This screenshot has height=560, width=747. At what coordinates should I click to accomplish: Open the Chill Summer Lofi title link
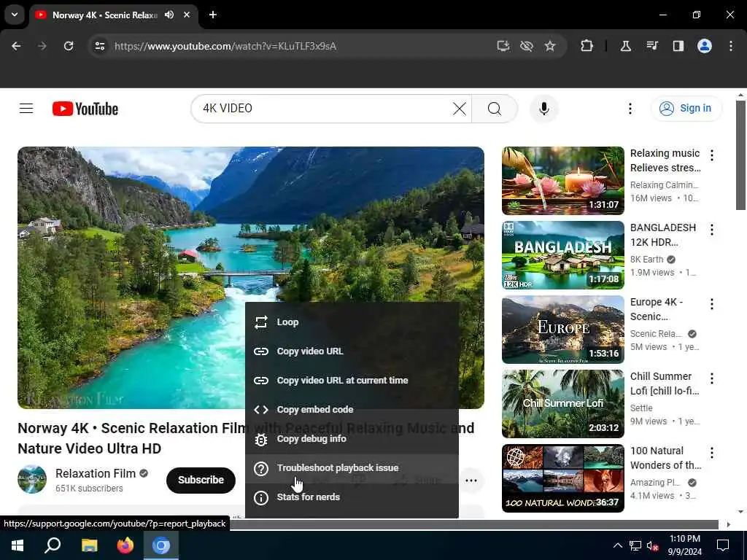point(665,384)
